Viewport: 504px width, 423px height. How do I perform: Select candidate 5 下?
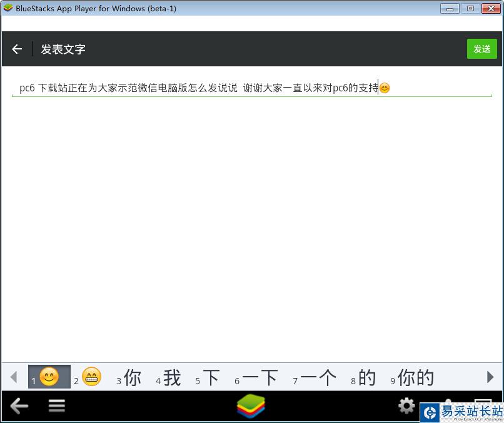click(208, 377)
